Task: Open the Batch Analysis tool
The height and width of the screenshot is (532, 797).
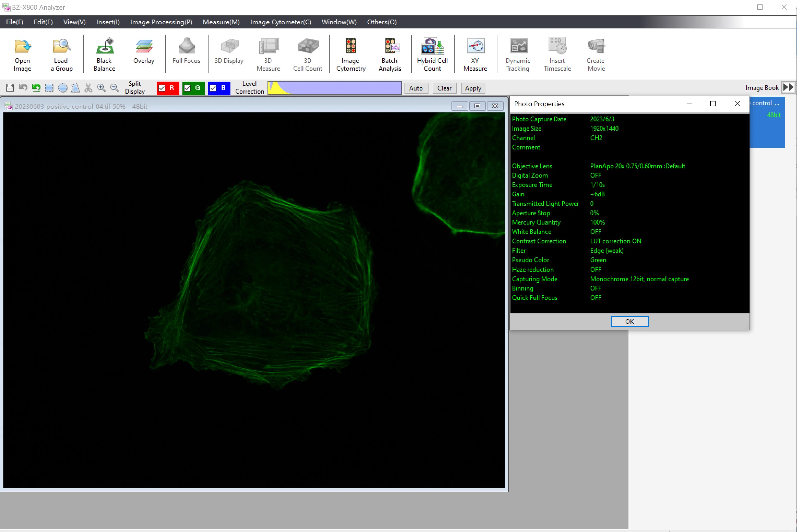Action: click(x=390, y=54)
